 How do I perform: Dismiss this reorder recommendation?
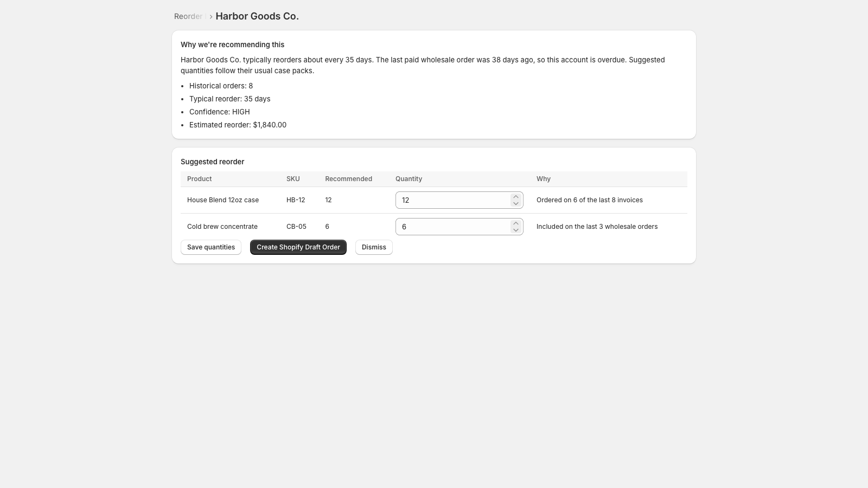[374, 247]
